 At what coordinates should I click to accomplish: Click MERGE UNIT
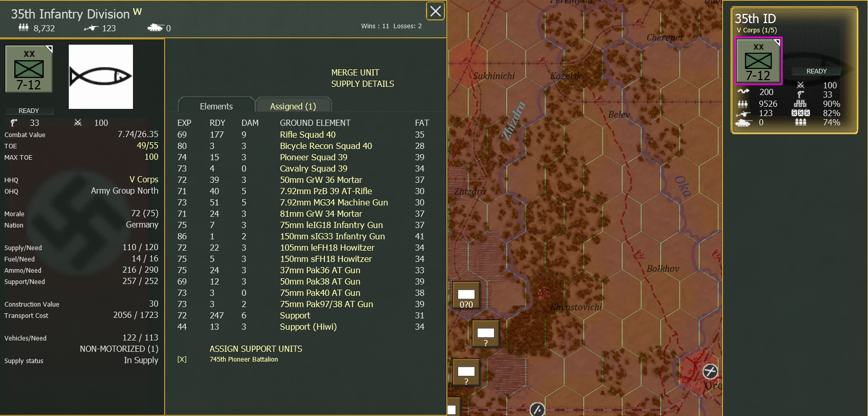(x=355, y=73)
